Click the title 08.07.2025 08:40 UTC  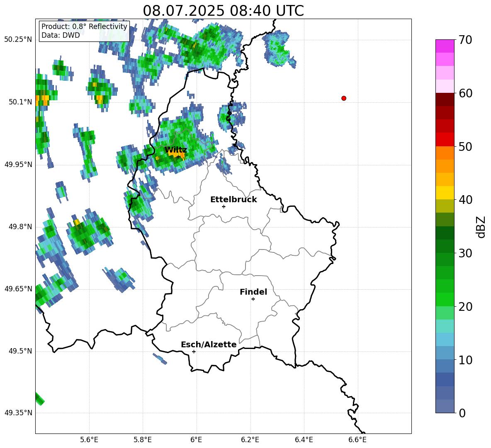223,11
